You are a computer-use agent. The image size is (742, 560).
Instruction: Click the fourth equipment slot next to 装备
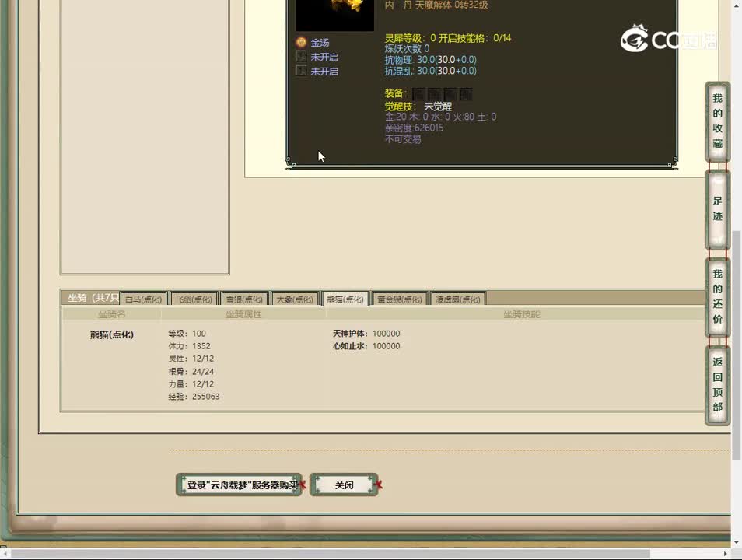[466, 94]
